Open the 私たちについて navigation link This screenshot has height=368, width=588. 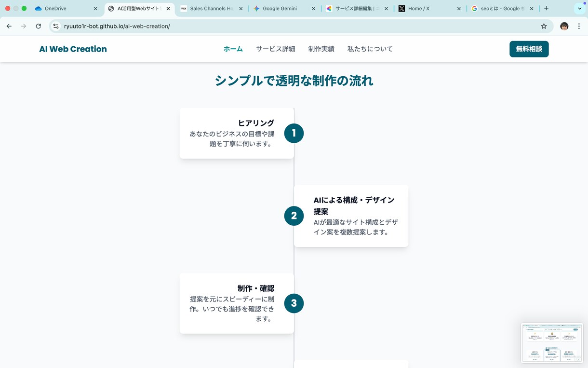point(370,49)
